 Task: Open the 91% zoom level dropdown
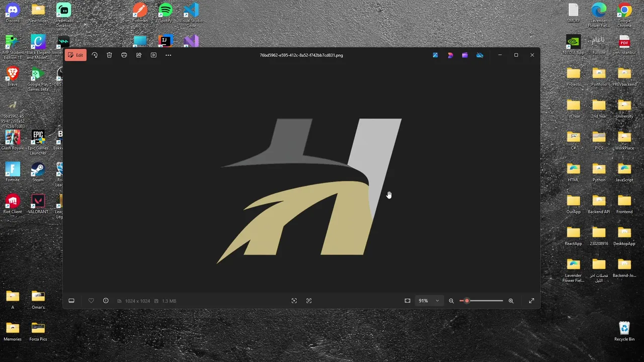click(x=429, y=301)
